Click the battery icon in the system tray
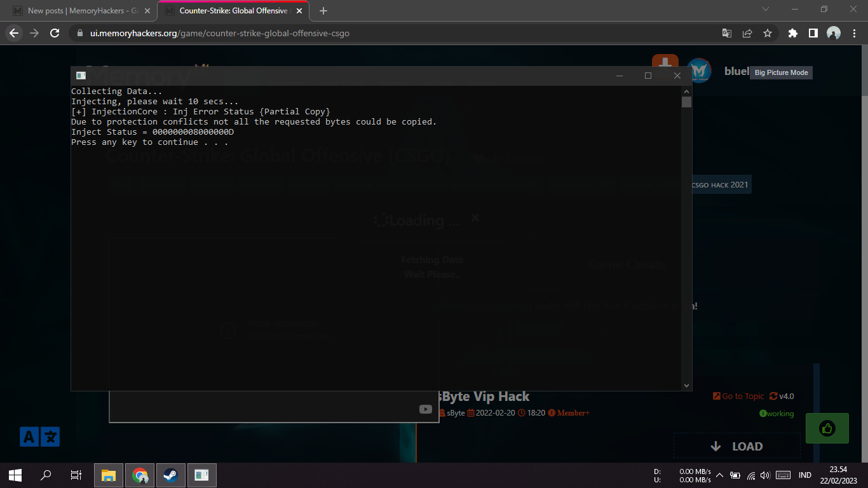 736,475
